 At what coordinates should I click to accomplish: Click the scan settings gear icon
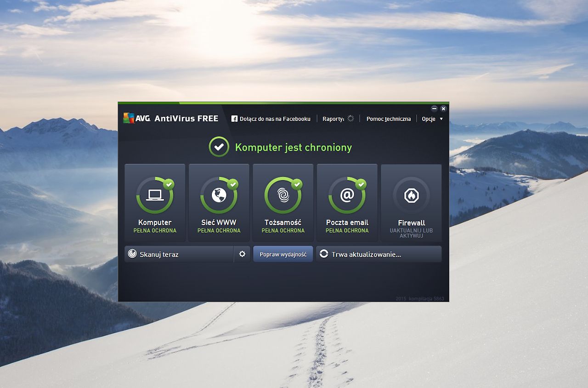click(242, 254)
